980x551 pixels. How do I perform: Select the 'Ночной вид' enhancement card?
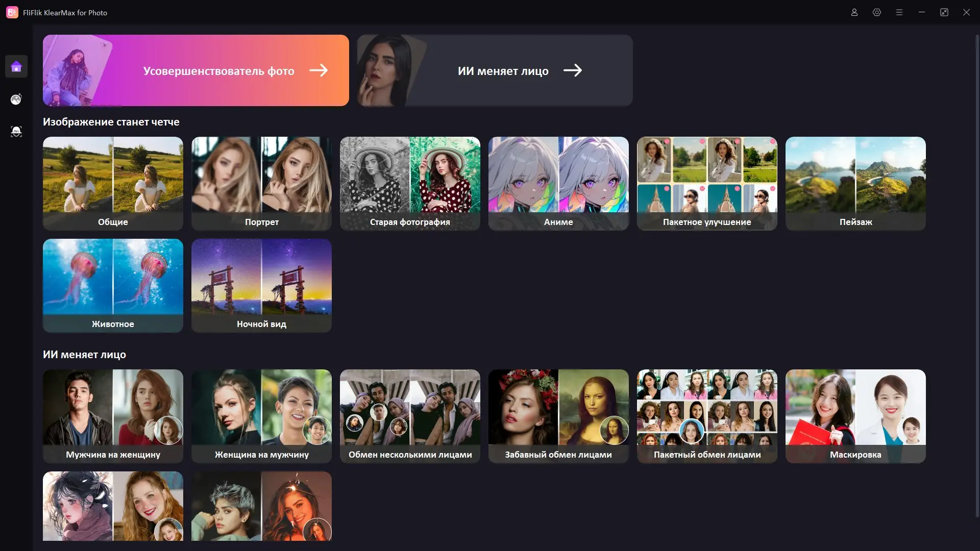[x=261, y=285]
